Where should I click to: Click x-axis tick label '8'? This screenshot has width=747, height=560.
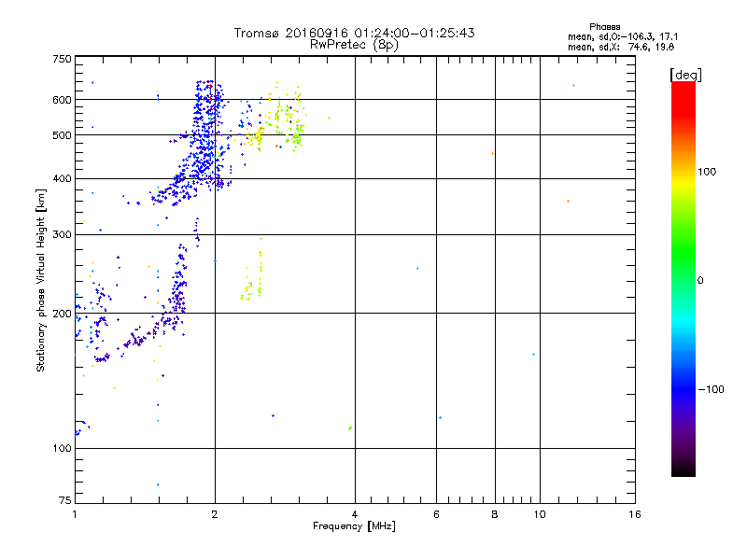(x=495, y=514)
